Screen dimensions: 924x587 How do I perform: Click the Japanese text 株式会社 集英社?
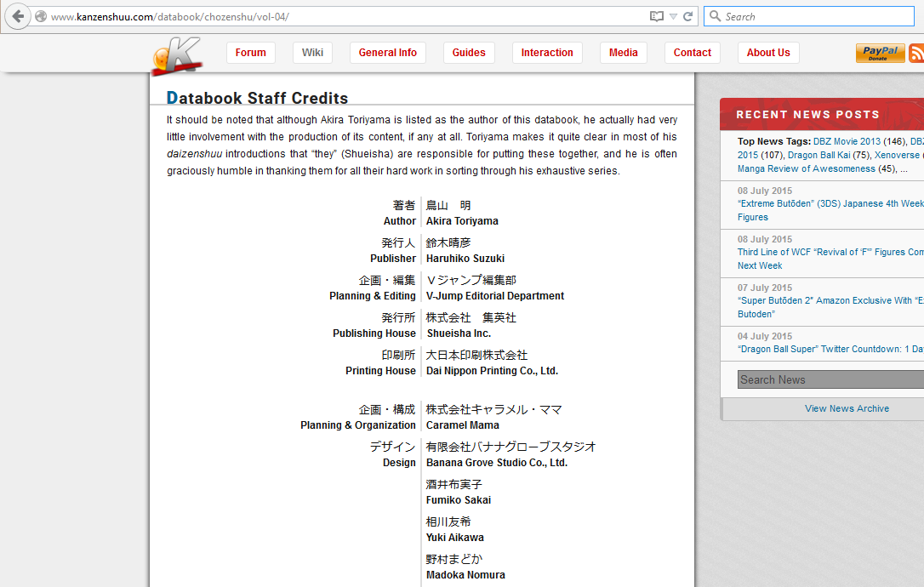tap(471, 317)
